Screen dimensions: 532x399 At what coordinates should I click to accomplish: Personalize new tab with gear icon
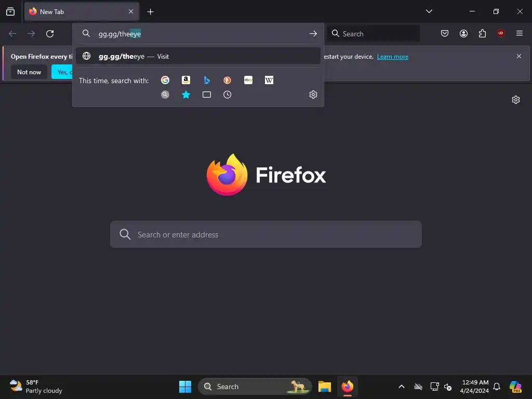tap(516, 100)
